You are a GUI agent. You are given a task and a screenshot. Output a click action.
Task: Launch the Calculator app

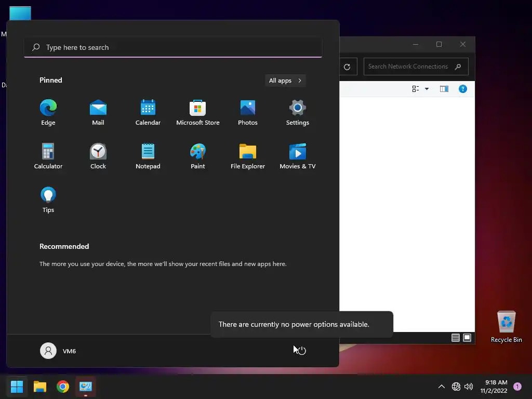pos(48,156)
